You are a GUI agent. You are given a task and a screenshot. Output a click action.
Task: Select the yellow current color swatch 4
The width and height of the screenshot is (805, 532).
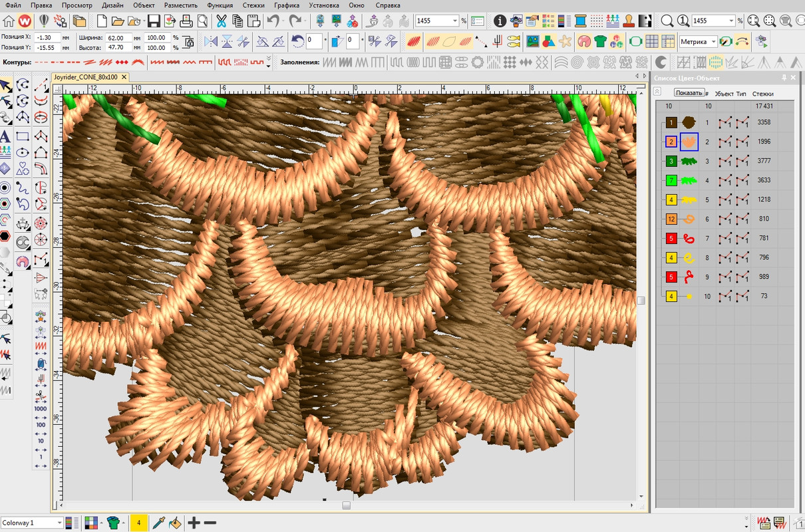point(139,523)
